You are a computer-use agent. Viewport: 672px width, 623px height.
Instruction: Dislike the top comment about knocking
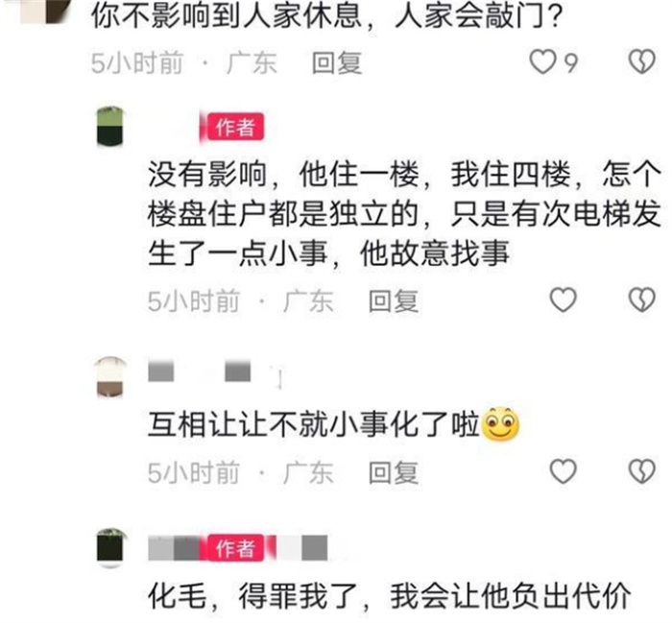641,62
